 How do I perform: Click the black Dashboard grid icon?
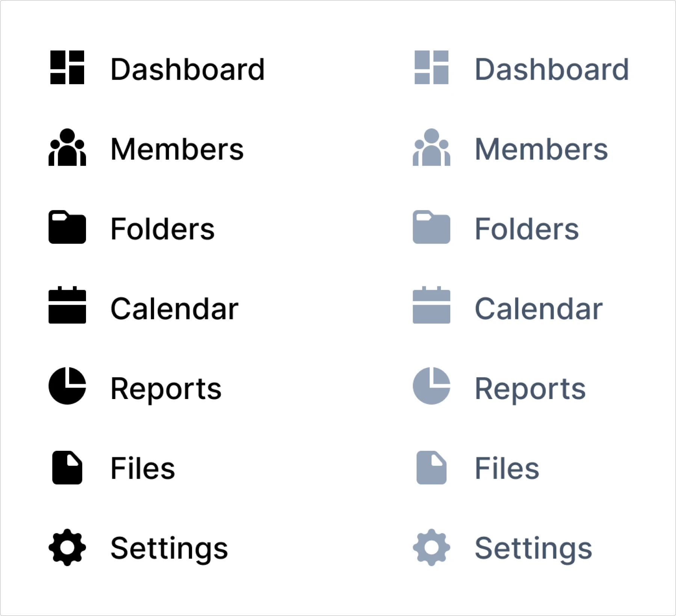click(x=67, y=68)
